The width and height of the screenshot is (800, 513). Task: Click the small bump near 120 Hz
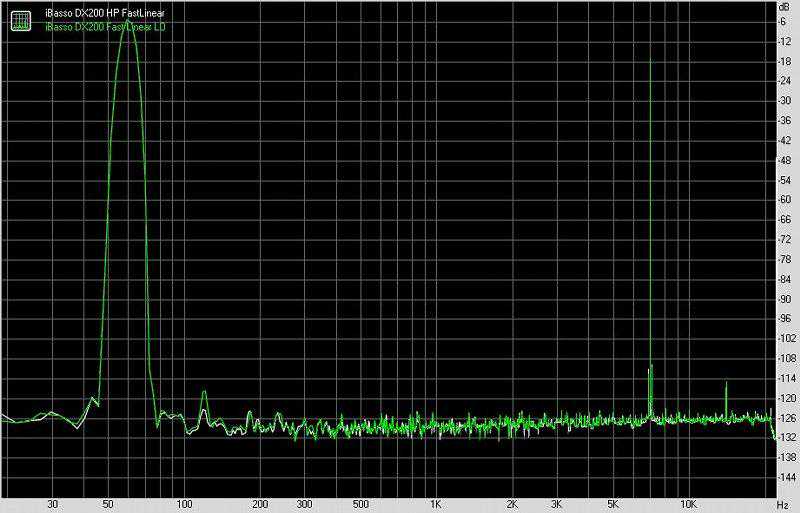click(203, 395)
